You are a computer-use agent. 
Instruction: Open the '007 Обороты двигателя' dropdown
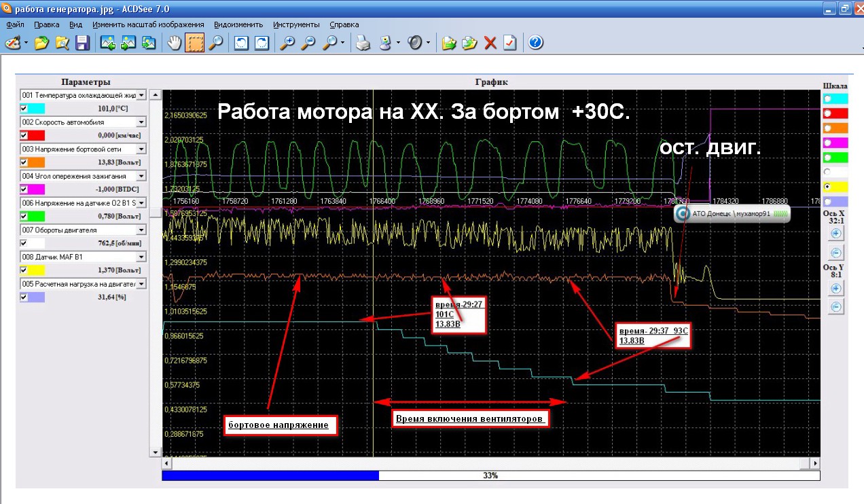click(141, 230)
